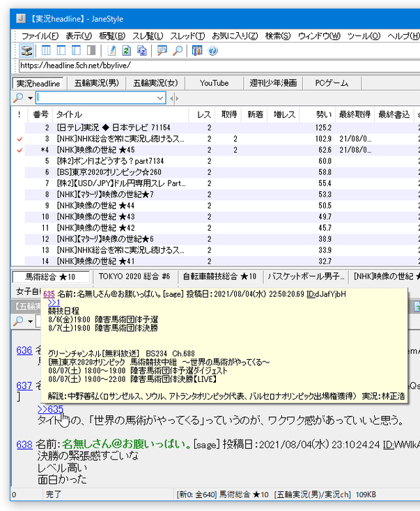The height and width of the screenshot is (511, 420).
Task: Switch to TOKYO 2020 総合 #6 thread tab
Action: (x=134, y=276)
